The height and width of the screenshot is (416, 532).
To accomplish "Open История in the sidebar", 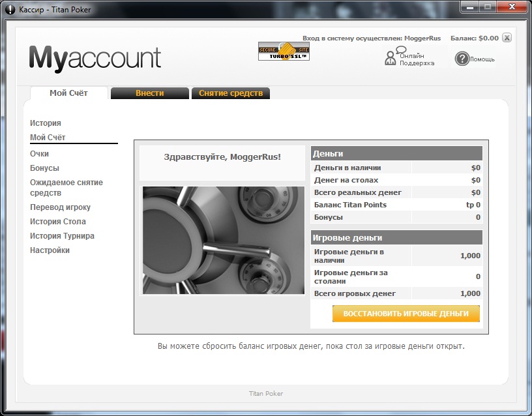I will 46,123.
